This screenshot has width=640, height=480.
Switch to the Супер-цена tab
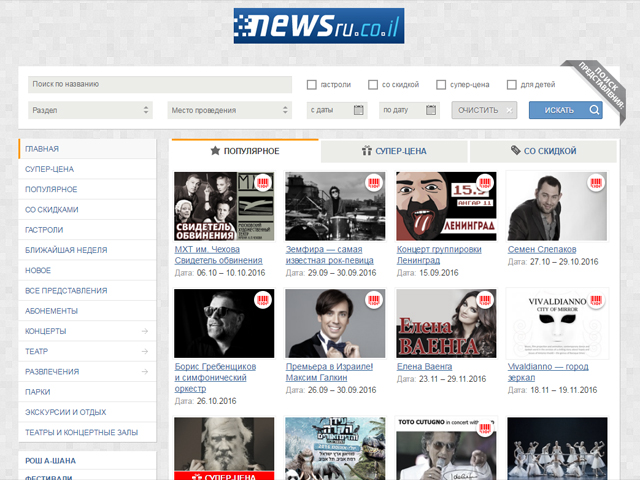[394, 151]
